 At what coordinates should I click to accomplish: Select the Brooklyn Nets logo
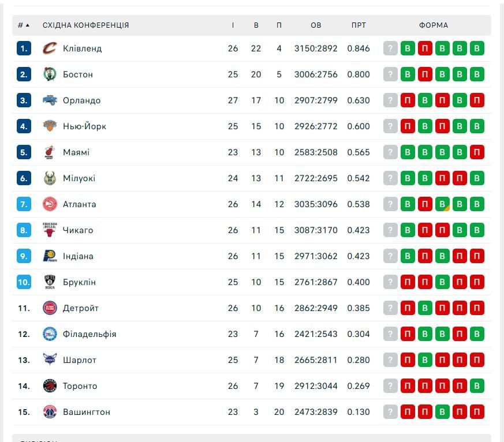coord(50,282)
